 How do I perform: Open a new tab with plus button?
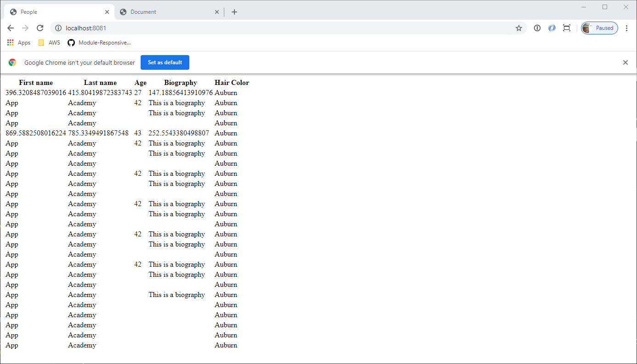(x=234, y=12)
